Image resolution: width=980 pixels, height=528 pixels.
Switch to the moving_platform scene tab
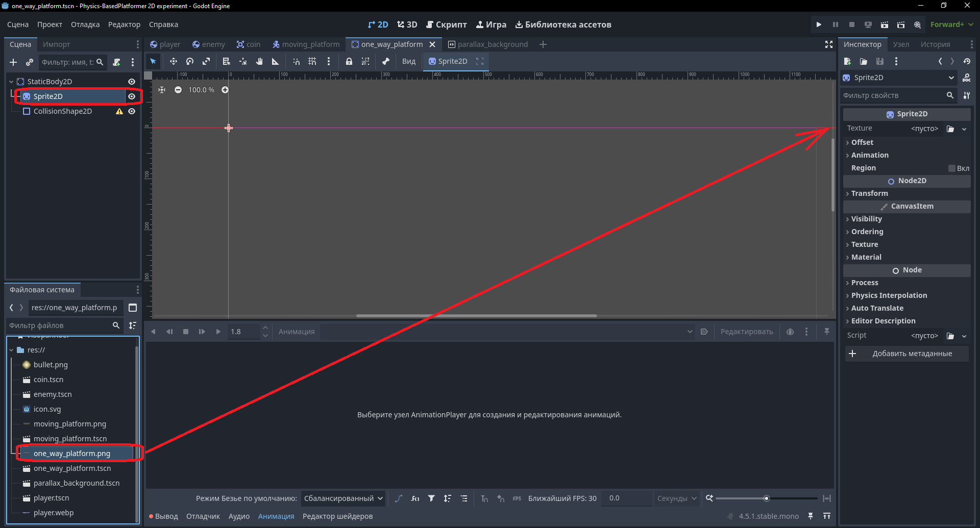pyautogui.click(x=306, y=44)
